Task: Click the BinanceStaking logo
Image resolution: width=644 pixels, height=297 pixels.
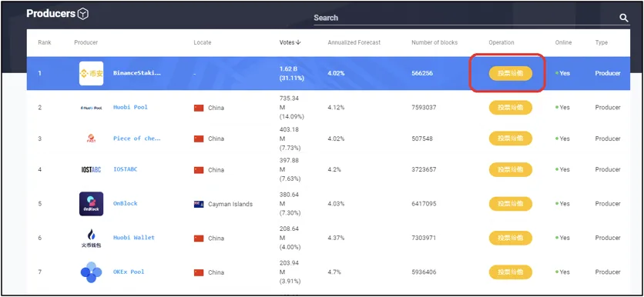Action: click(91, 73)
